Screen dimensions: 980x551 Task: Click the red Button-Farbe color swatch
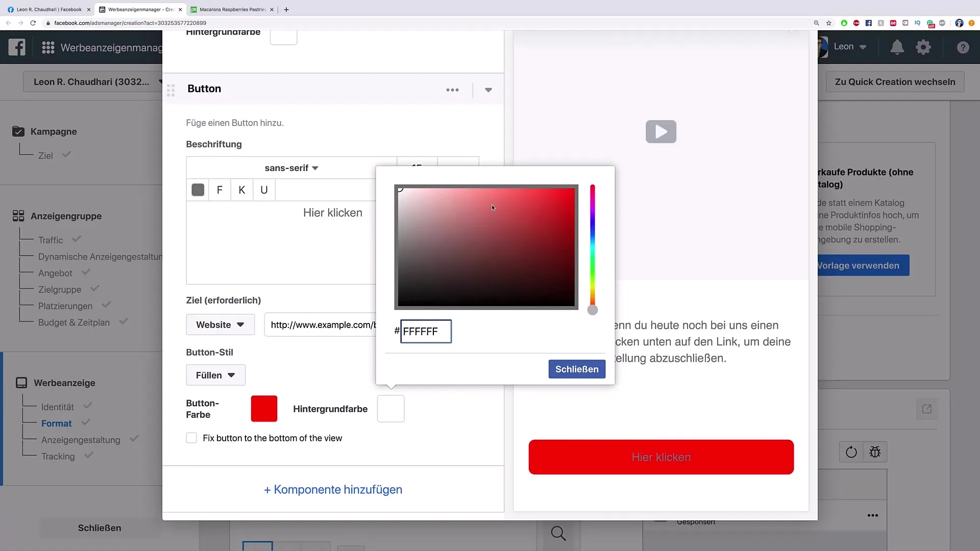264,408
